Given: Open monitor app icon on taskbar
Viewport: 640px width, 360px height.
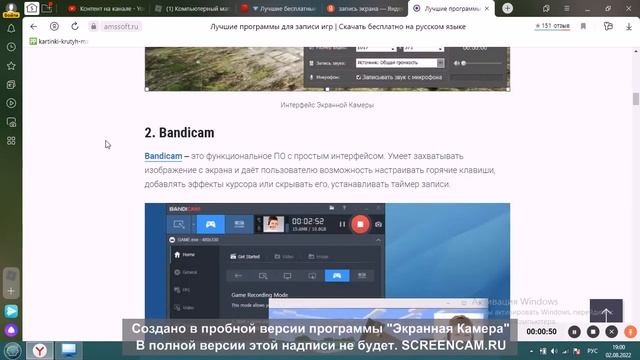Looking at the screenshot, I should pyautogui.click(x=69, y=351).
